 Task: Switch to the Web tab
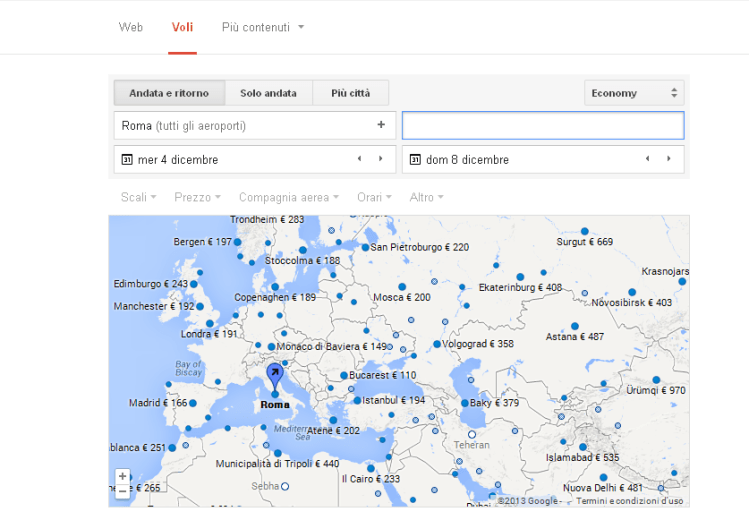[131, 27]
